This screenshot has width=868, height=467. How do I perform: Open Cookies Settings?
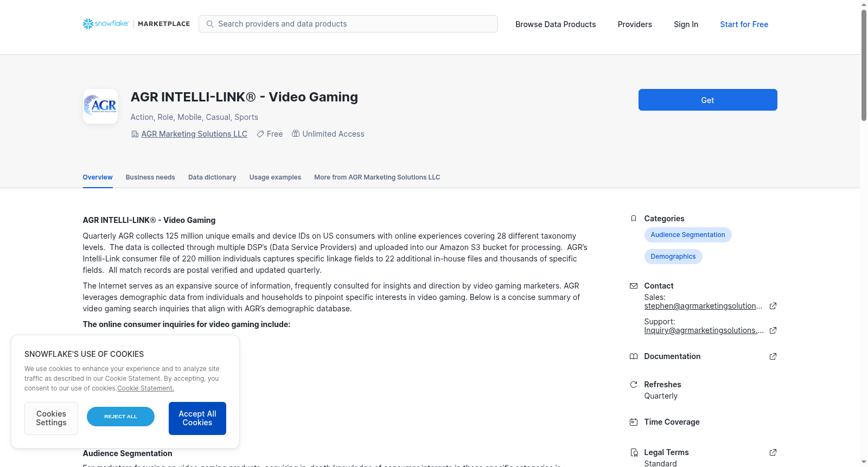click(x=51, y=418)
